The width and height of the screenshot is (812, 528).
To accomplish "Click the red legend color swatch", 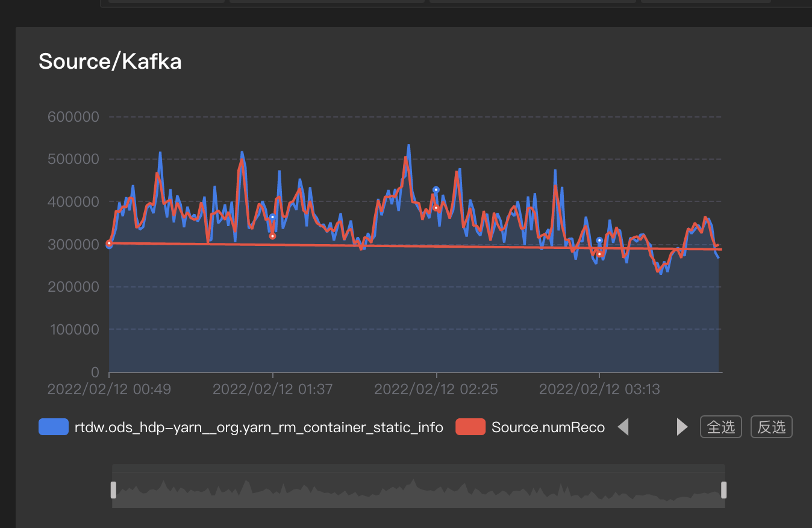I will pyautogui.click(x=470, y=427).
